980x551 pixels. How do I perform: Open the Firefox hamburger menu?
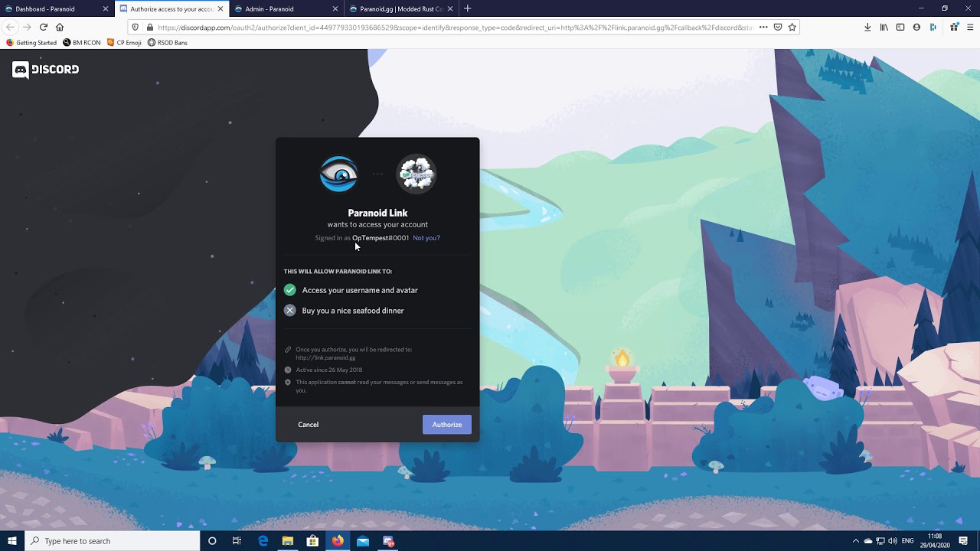970,27
